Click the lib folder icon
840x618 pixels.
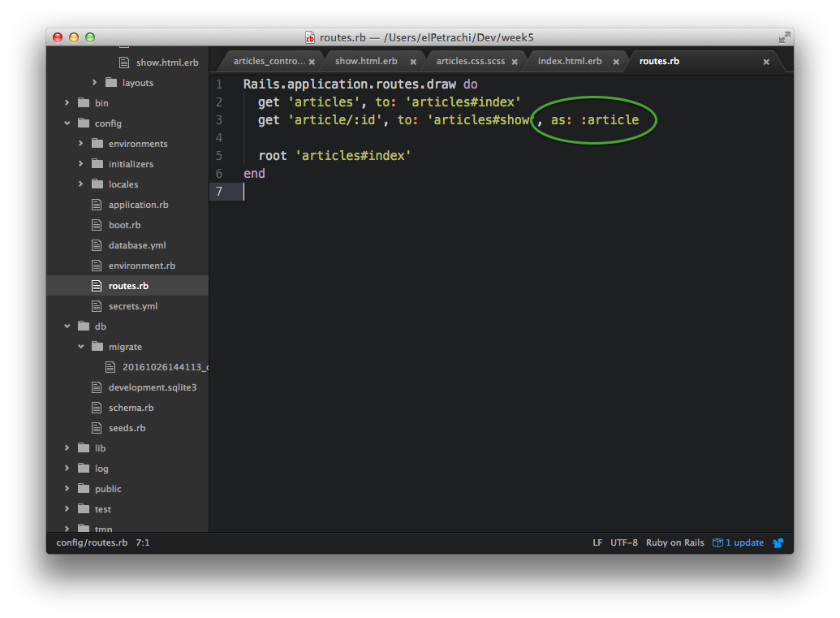coord(84,447)
